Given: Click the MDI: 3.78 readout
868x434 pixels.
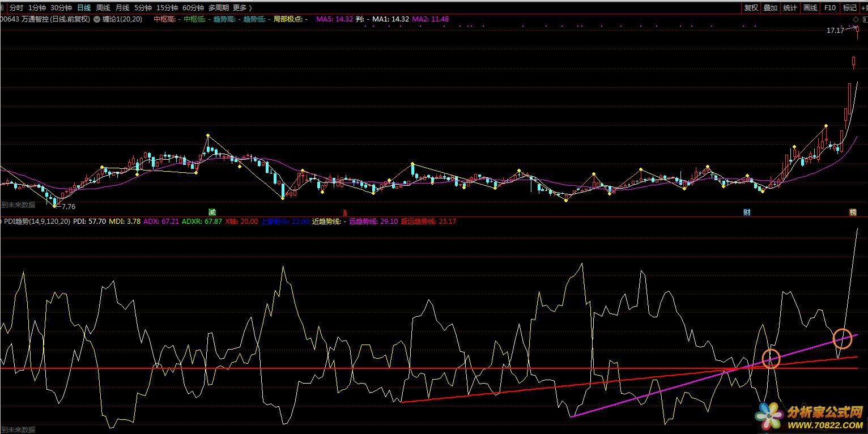Looking at the screenshot, I should [125, 222].
